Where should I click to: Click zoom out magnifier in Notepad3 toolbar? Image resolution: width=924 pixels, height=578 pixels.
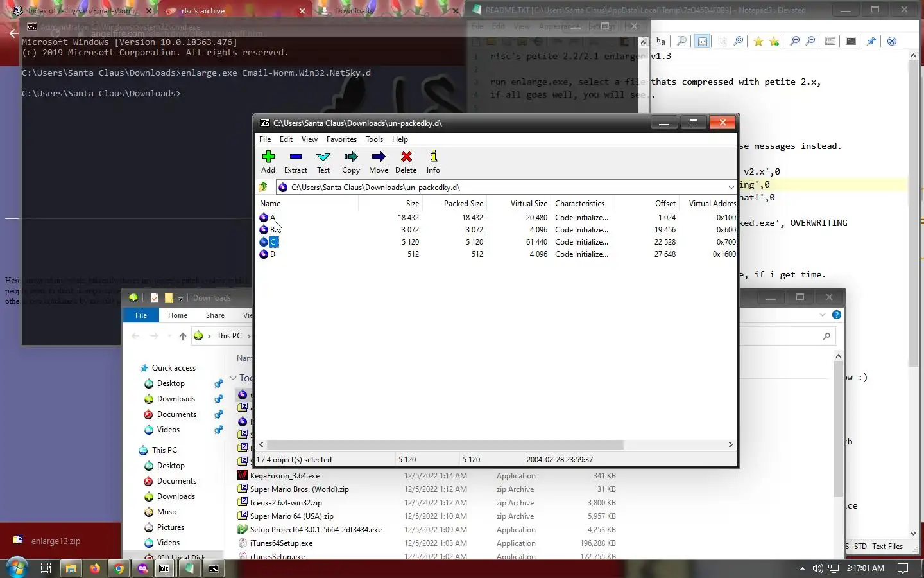[x=810, y=41]
